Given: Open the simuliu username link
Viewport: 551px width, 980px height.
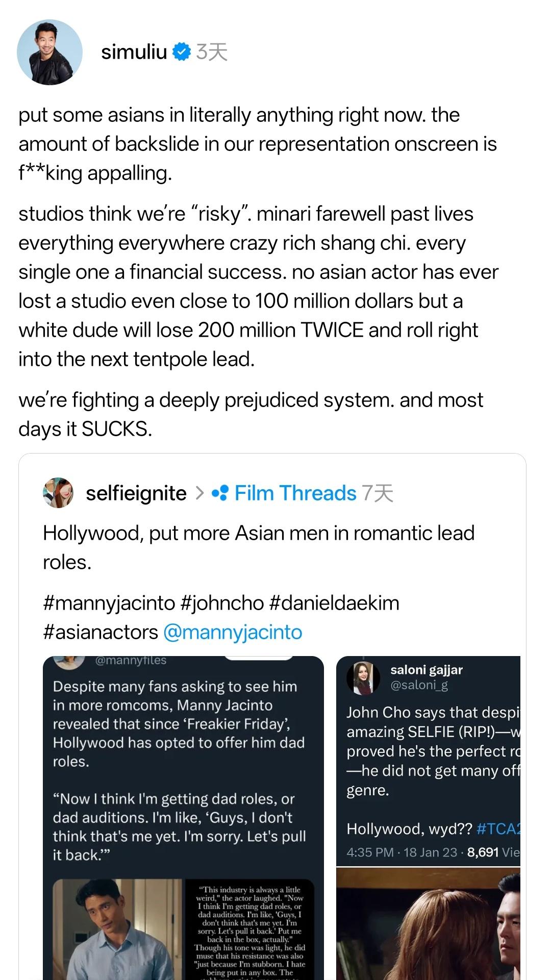Looking at the screenshot, I should 134,52.
